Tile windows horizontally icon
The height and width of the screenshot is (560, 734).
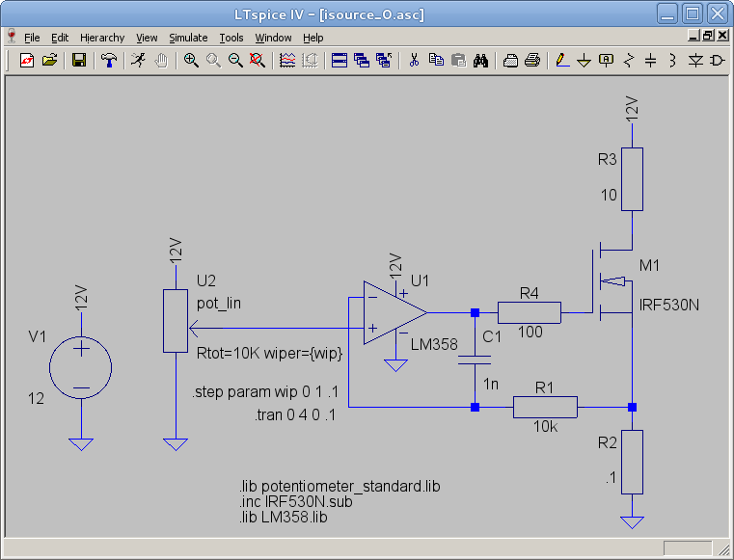click(x=340, y=61)
